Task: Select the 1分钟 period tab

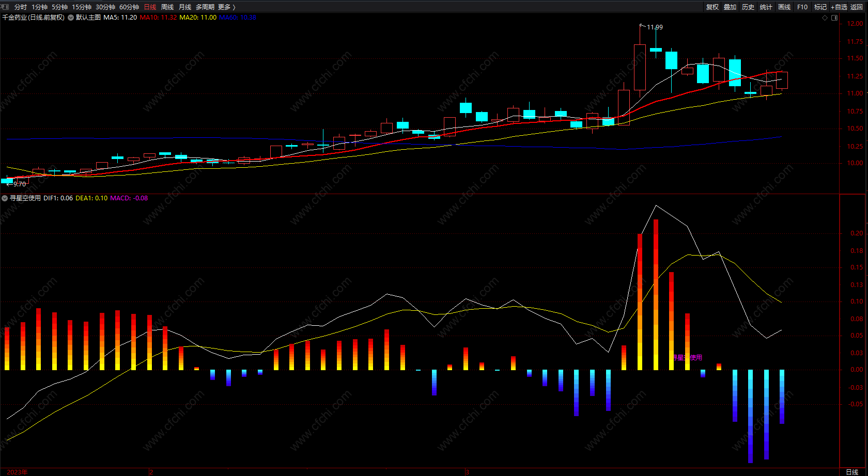Action: [x=39, y=7]
